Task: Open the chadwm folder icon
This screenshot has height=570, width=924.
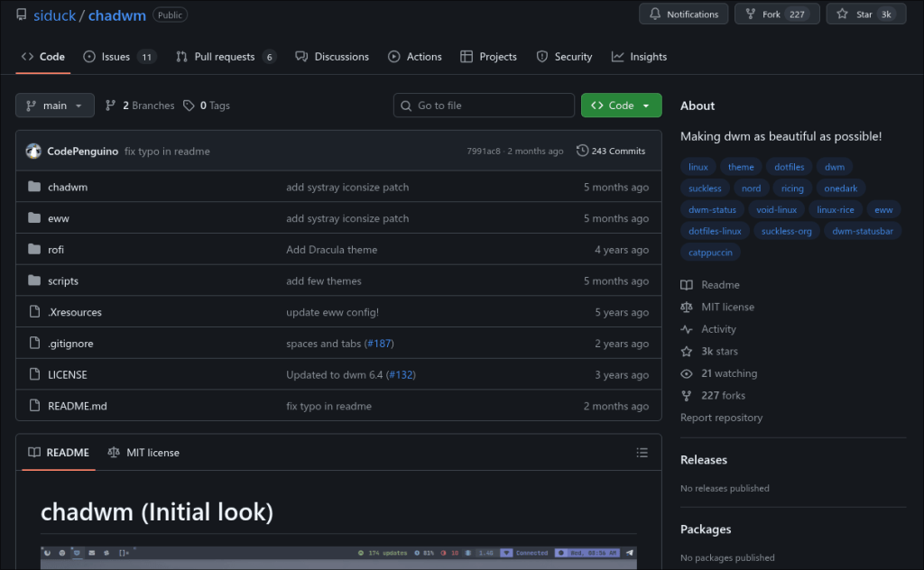Action: click(x=34, y=187)
